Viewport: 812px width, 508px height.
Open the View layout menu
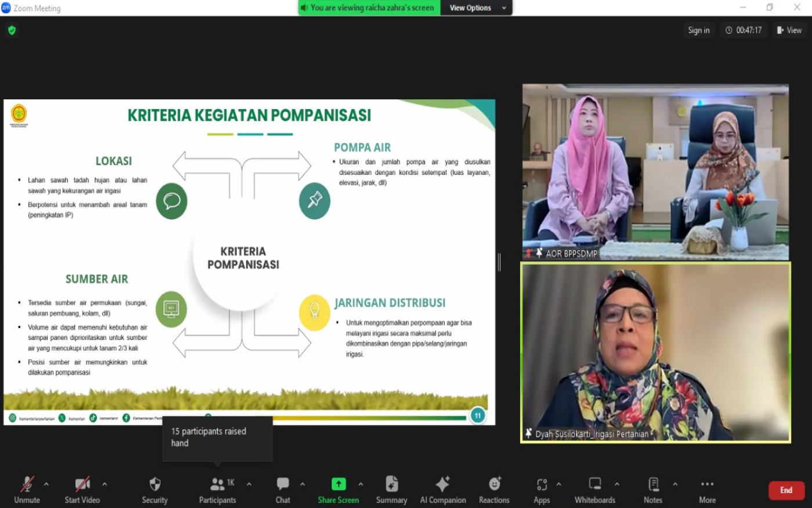[789, 30]
